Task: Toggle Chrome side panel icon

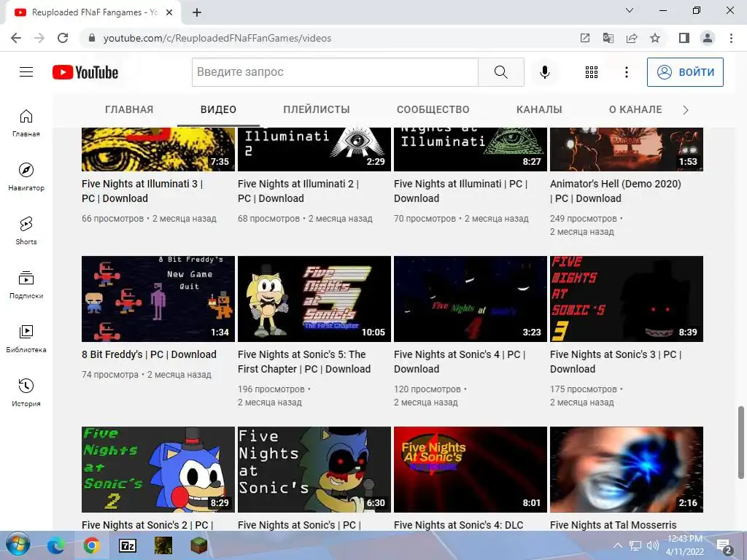Action: click(x=684, y=38)
